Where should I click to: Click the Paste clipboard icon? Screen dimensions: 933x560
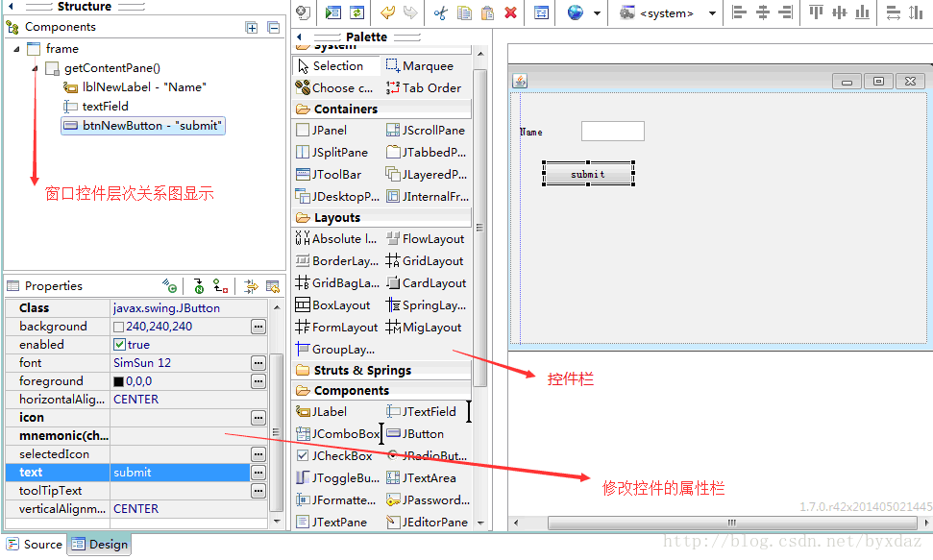[x=487, y=12]
